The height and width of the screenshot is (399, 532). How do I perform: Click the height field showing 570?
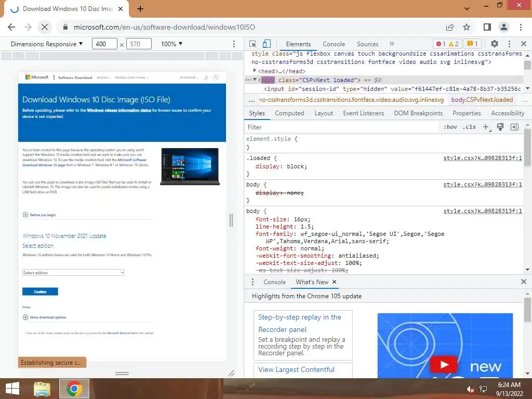coord(139,44)
